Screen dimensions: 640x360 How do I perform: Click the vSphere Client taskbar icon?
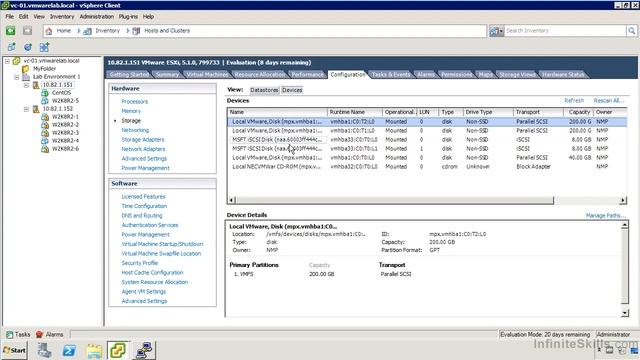click(x=118, y=350)
